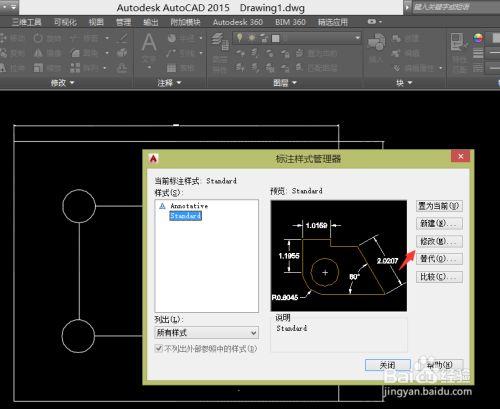The image size is (500, 409).
Task: Click the 比较 button
Action: tap(439, 277)
